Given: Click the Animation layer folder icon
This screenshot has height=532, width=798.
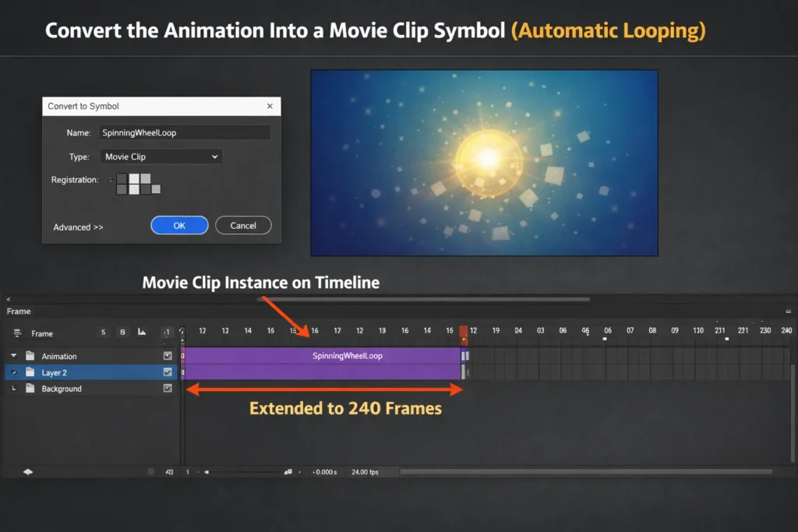Looking at the screenshot, I should click(30, 355).
